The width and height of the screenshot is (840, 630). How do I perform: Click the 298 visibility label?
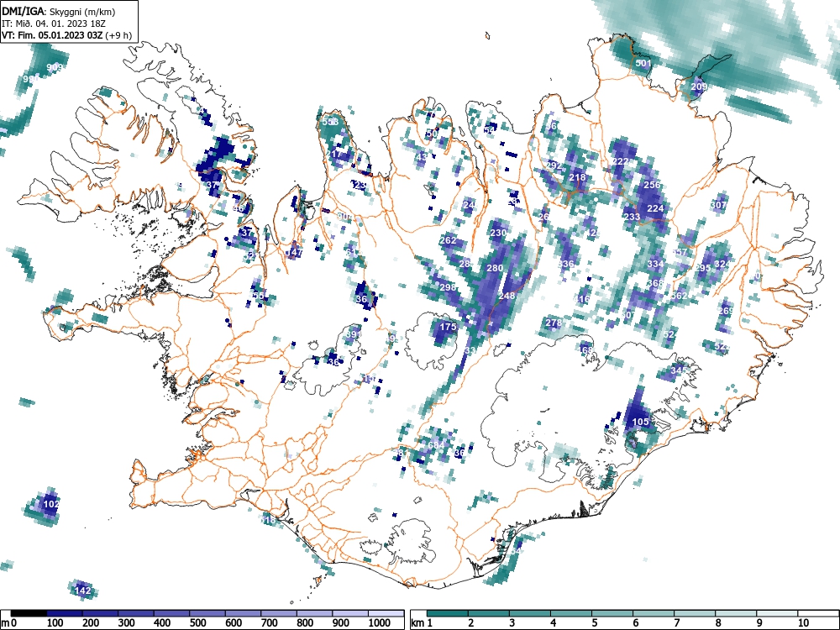[448, 287]
